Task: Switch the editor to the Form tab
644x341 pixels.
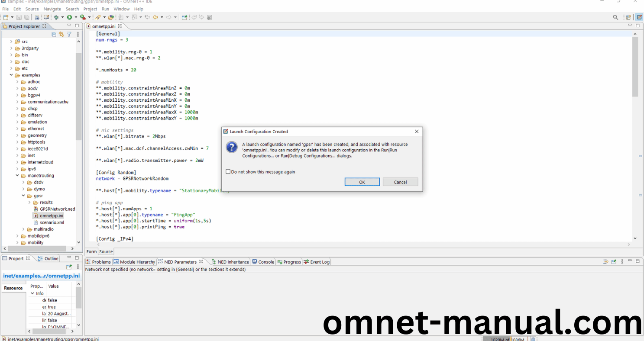Action: 91,251
